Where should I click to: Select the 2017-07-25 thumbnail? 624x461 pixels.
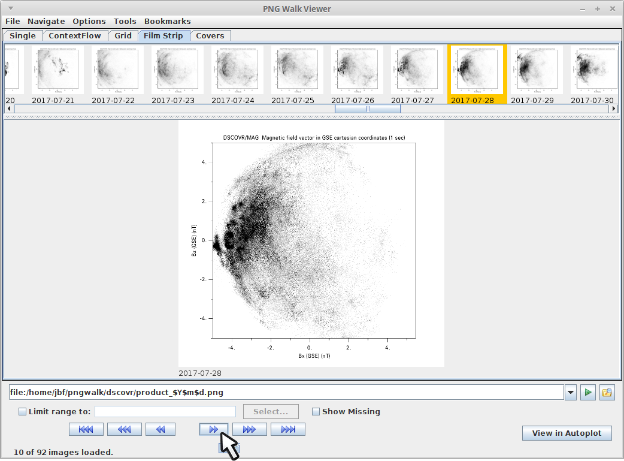297,72
